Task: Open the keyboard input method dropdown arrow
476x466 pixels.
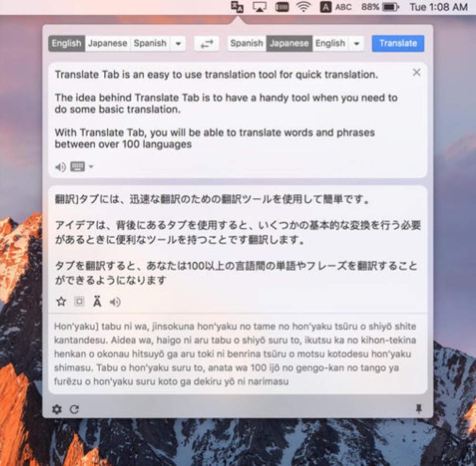Action: 91,167
